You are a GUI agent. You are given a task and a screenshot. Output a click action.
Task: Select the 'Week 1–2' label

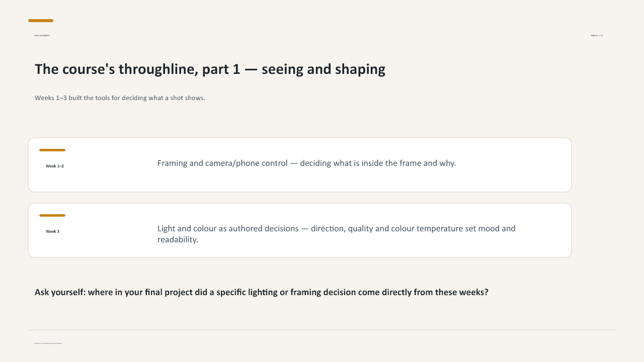(x=55, y=166)
